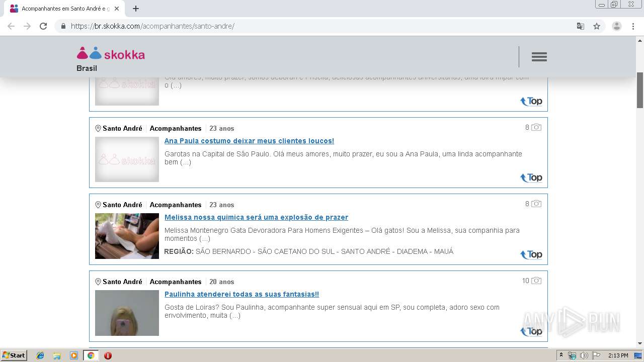Click scrollbar down arrow
The width and height of the screenshot is (644, 362).
pos(640,343)
